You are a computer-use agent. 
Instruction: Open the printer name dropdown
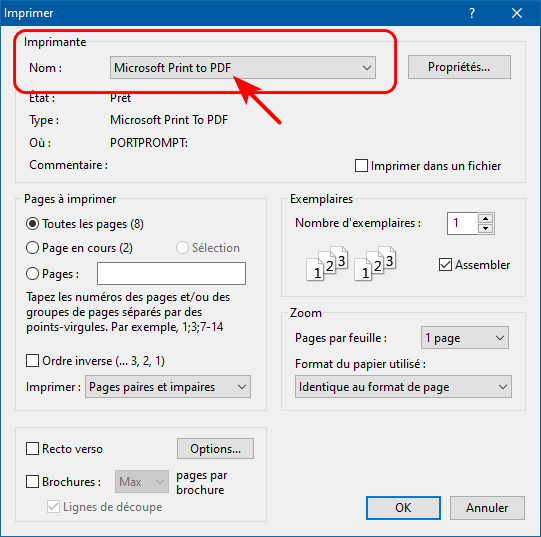tap(243, 68)
